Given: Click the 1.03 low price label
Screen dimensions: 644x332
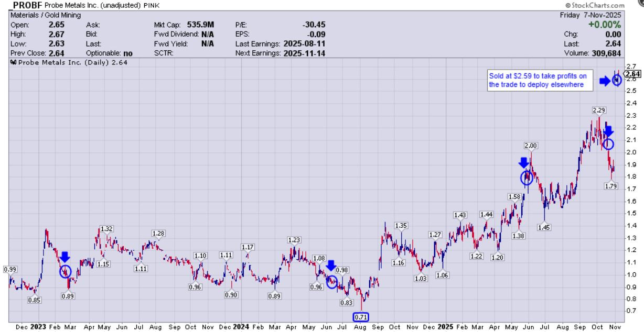Looking at the screenshot, I should coord(421,279).
